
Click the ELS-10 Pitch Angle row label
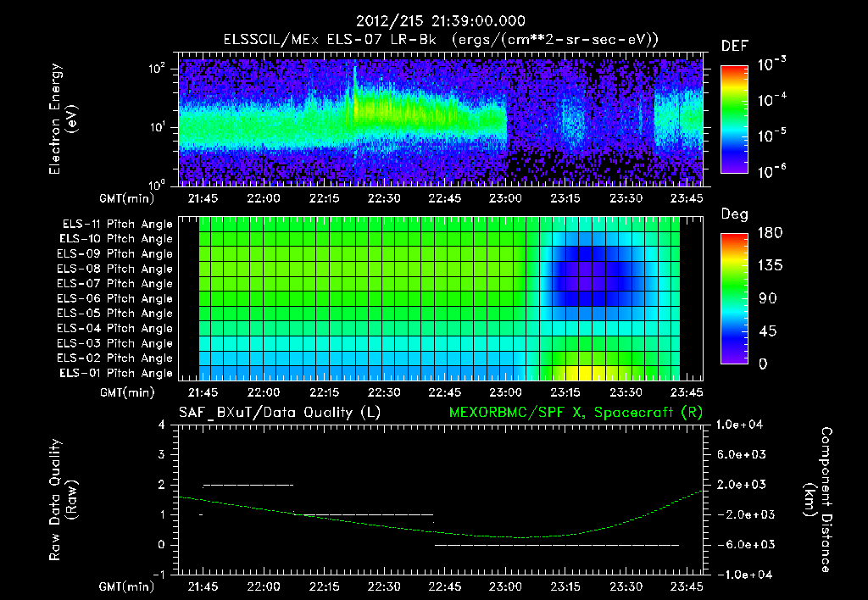pos(116,239)
